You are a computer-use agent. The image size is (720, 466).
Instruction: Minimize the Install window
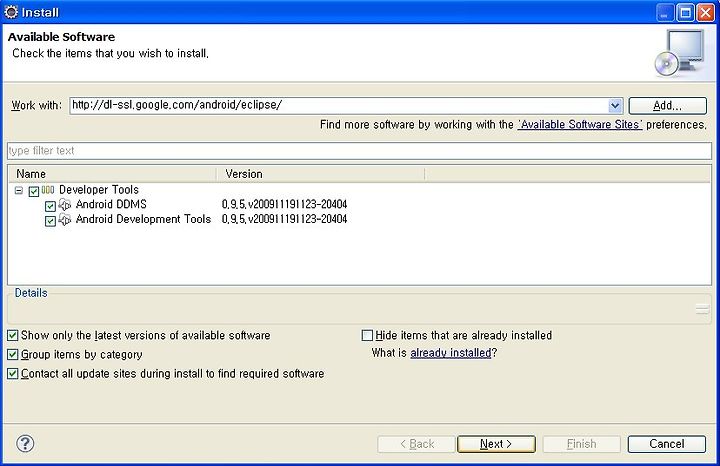click(664, 12)
